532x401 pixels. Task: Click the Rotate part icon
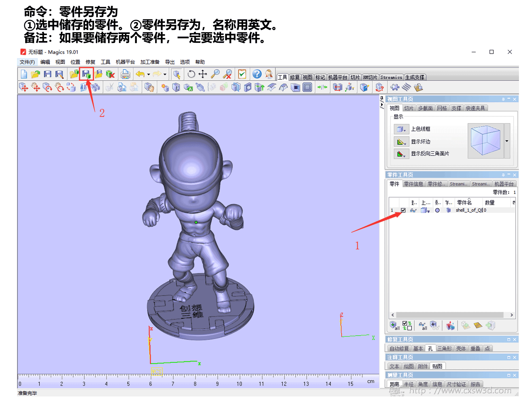coord(48,87)
